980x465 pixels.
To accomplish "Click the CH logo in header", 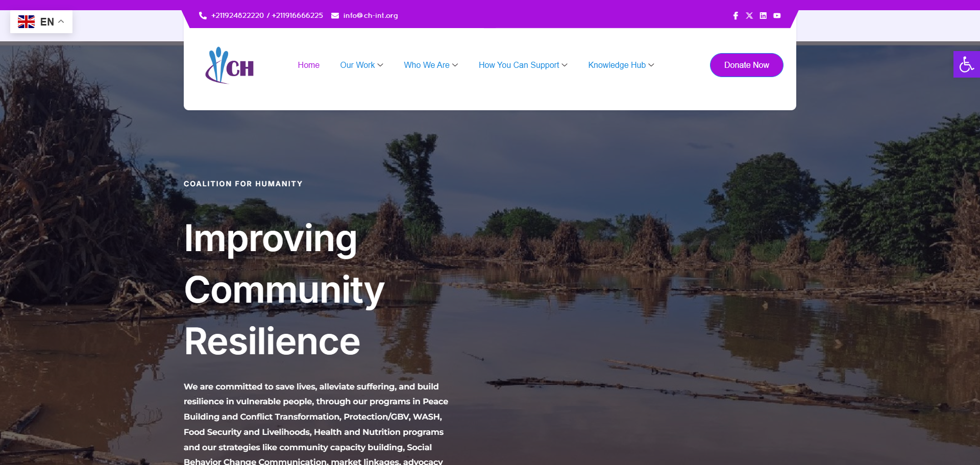I will pyautogui.click(x=229, y=65).
